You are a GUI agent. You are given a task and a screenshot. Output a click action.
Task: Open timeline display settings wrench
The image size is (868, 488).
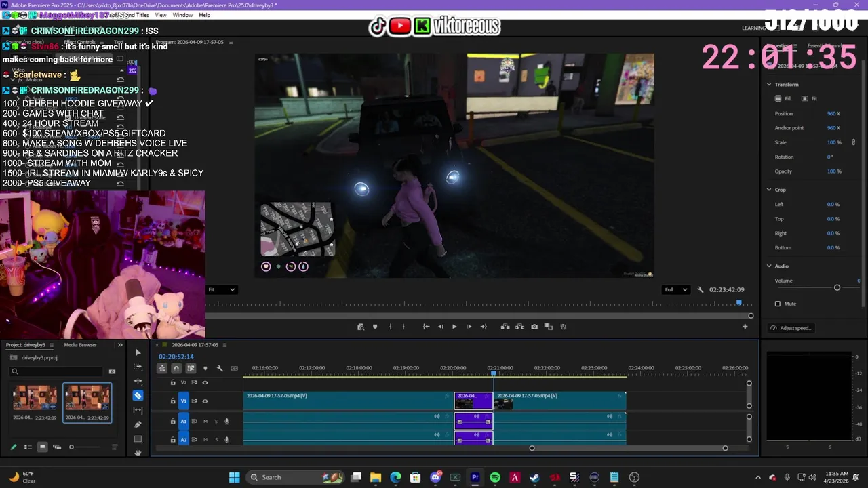(x=220, y=368)
